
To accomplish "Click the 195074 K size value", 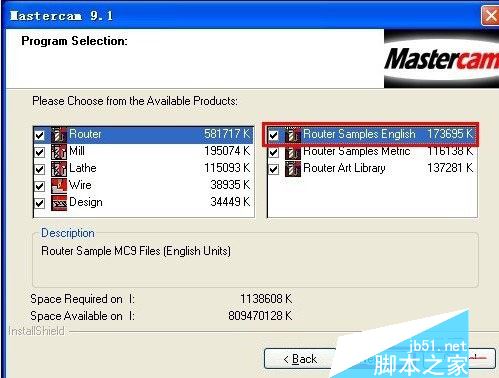I will (x=227, y=151).
